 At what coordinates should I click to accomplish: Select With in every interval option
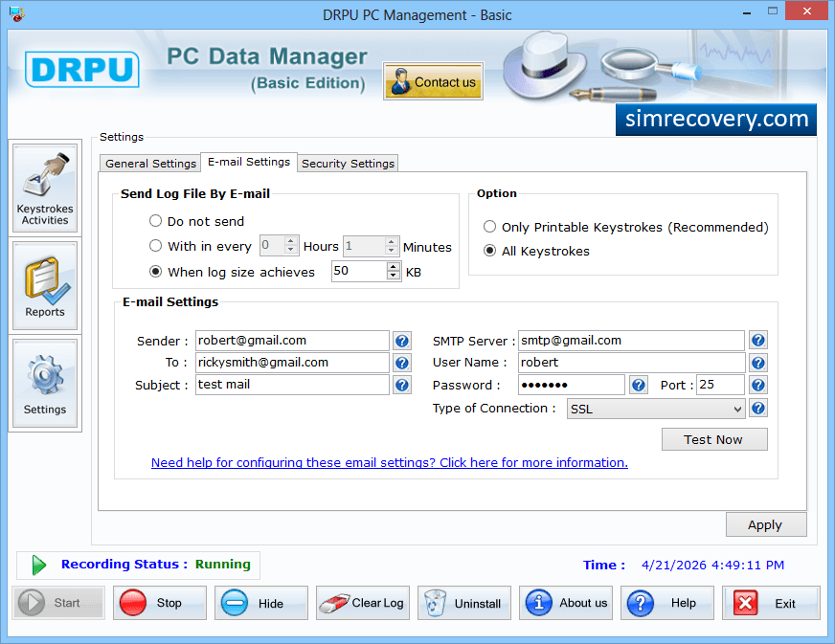point(155,246)
